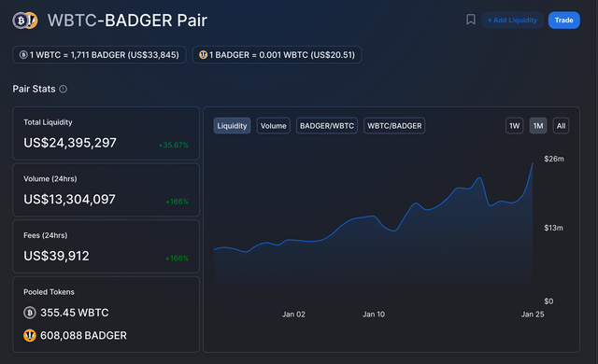Click the 1 WBTC = 1,711 BADGER rate pill

99,55
